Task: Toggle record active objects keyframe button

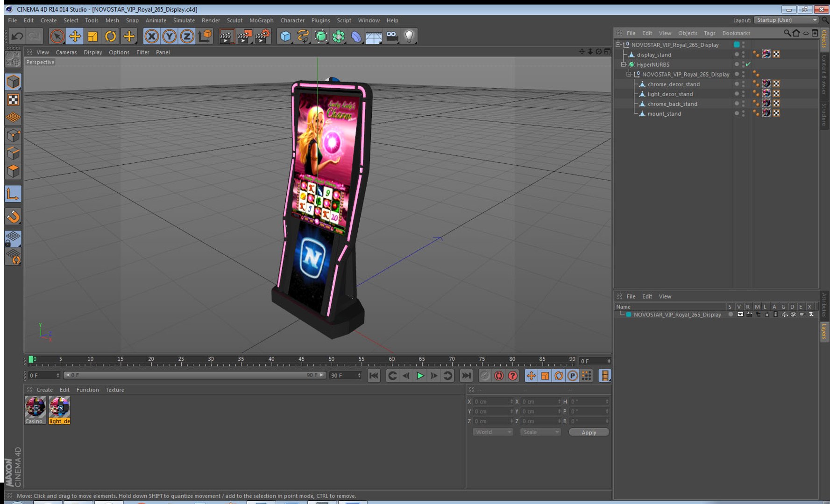Action: coord(485,376)
